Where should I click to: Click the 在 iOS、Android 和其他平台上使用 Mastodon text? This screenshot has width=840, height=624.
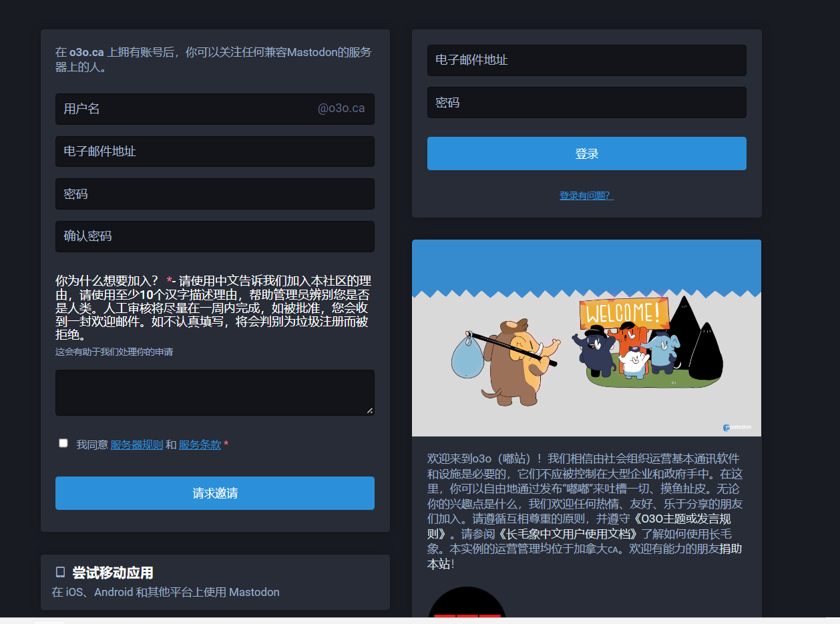pos(166,592)
